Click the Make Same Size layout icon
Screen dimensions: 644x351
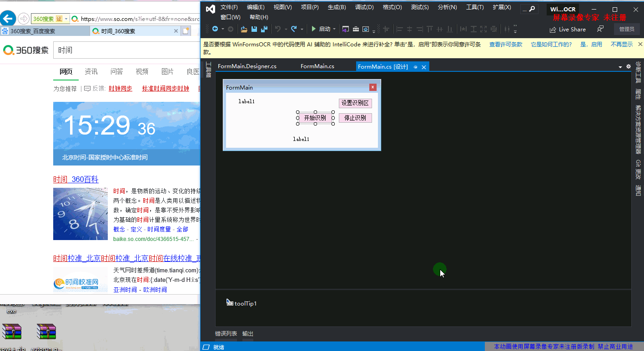(x=483, y=29)
